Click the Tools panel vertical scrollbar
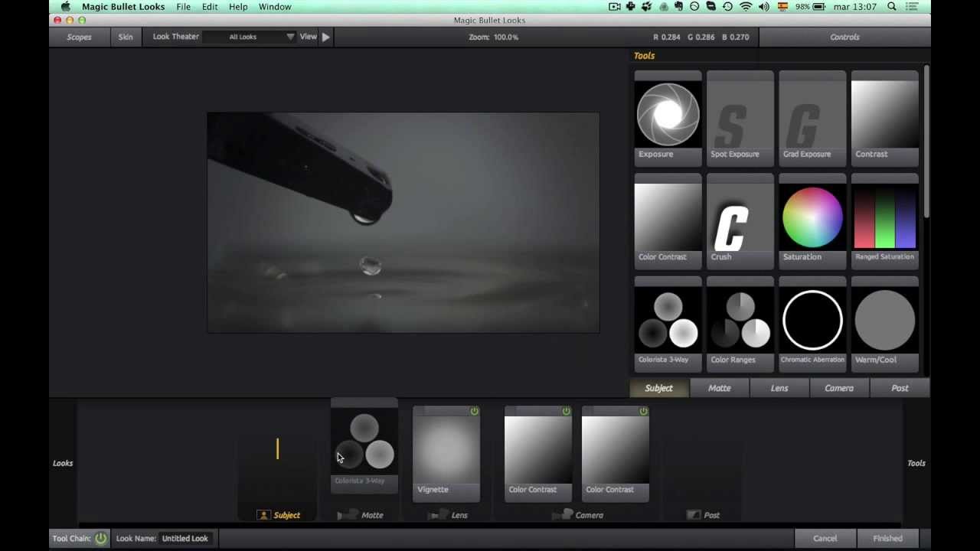This screenshot has width=980, height=551. pos(926,142)
